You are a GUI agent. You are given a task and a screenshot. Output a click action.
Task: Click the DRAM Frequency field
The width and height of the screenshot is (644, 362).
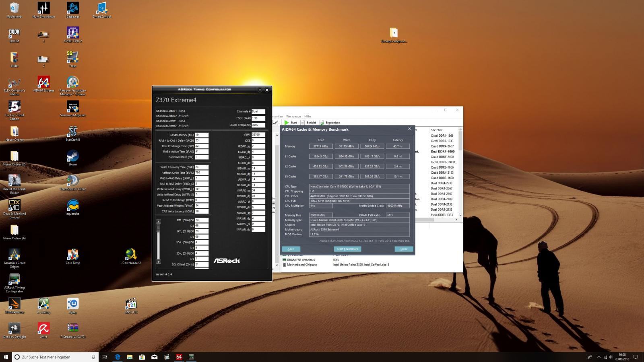[258, 125]
